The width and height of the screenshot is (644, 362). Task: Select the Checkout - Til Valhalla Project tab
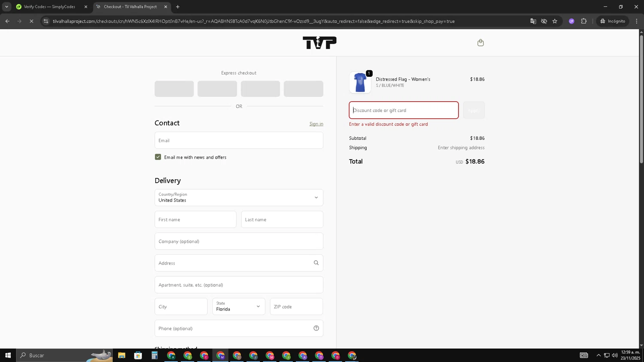pyautogui.click(x=130, y=7)
